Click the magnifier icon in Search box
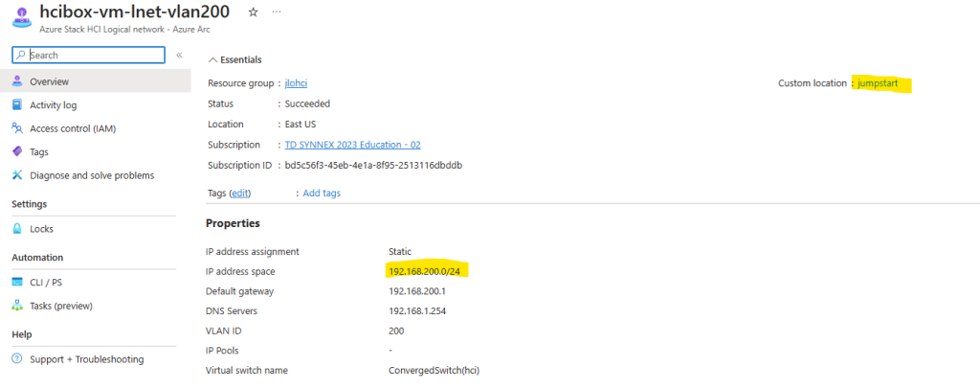Image resolution: width=980 pixels, height=389 pixels. (22, 55)
